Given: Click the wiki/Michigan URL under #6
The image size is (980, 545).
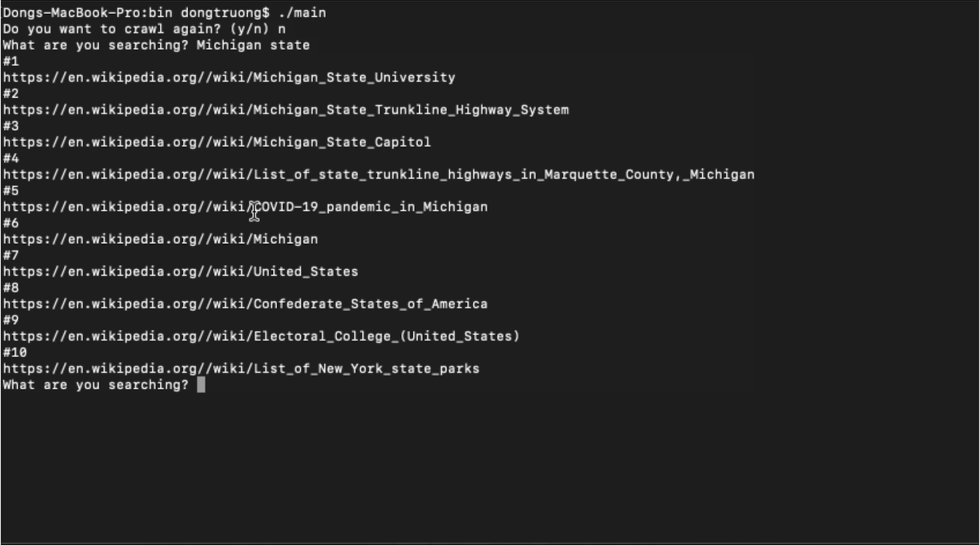Looking at the screenshot, I should (x=160, y=239).
